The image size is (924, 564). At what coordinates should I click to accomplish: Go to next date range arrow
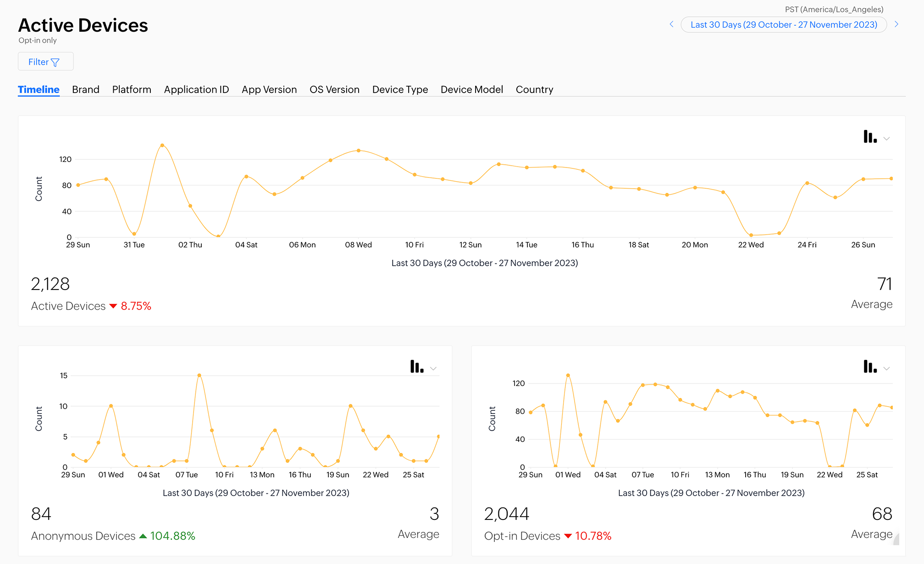pyautogui.click(x=896, y=24)
